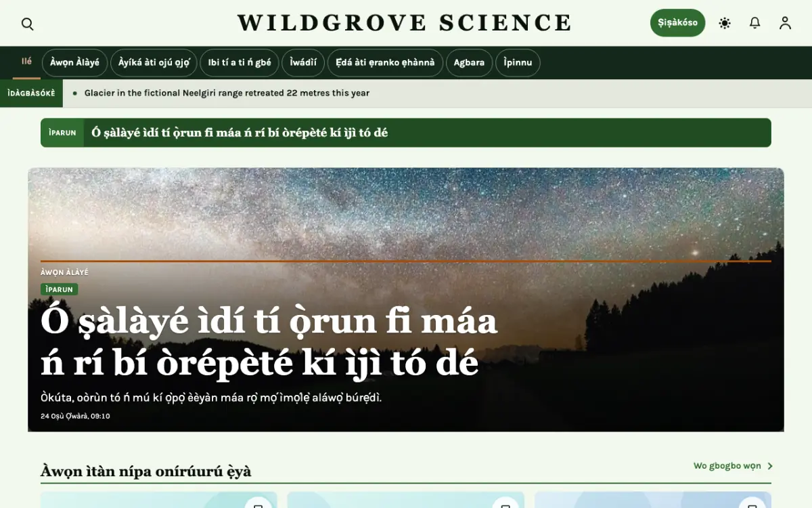Image resolution: width=812 pixels, height=508 pixels.
Task: Go to Àyíká àti ojú ọjọ́ section
Action: pos(154,63)
